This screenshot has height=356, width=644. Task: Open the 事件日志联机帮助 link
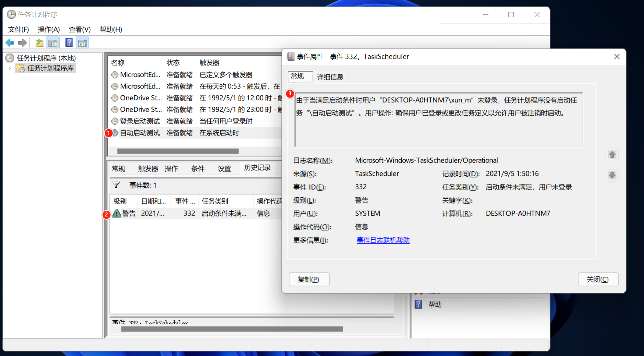[x=383, y=240]
